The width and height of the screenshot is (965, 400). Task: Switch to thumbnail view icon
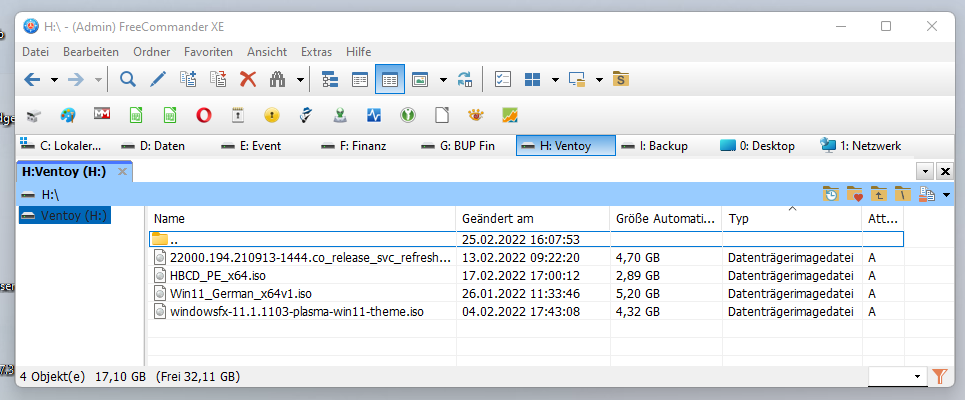point(420,79)
